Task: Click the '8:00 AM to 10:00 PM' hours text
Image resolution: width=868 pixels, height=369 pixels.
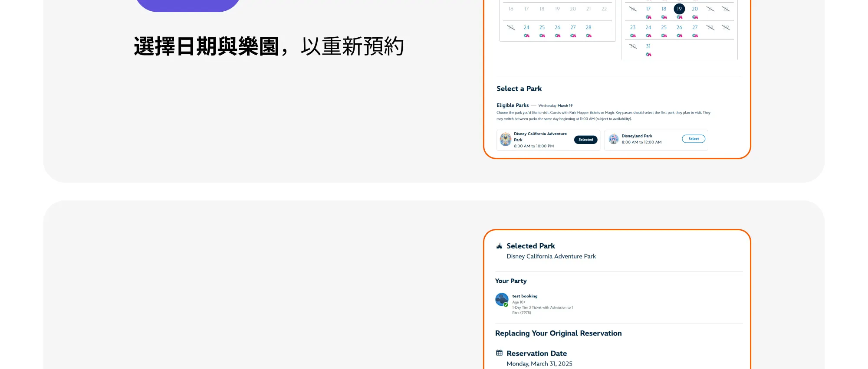Action: (534, 146)
